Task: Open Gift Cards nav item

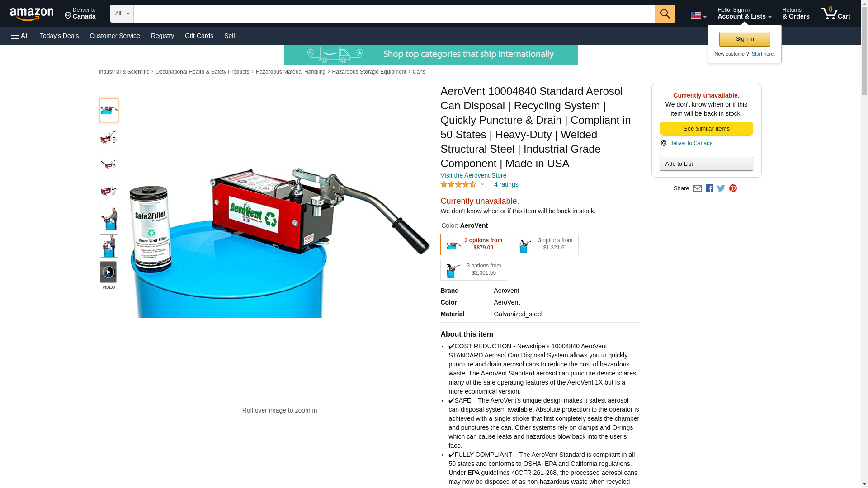Action: (x=199, y=36)
